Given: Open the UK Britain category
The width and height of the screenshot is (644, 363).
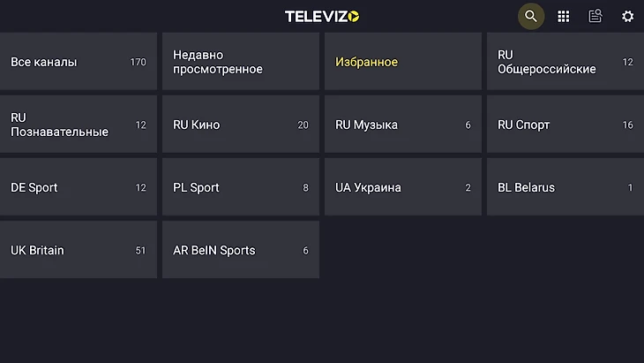Looking at the screenshot, I should tap(78, 250).
